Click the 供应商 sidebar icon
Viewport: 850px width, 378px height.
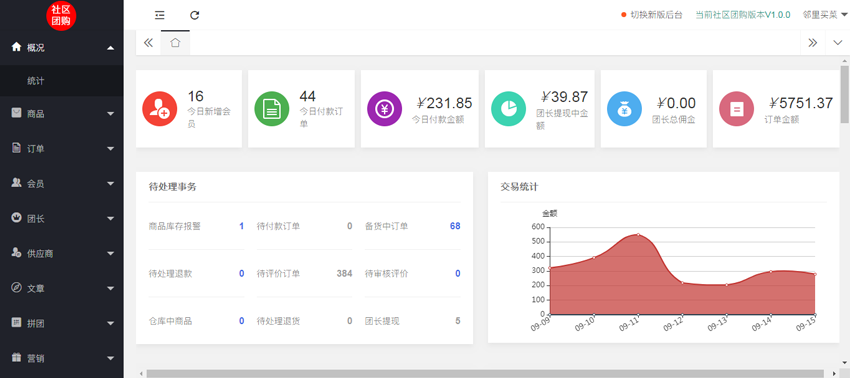point(16,253)
